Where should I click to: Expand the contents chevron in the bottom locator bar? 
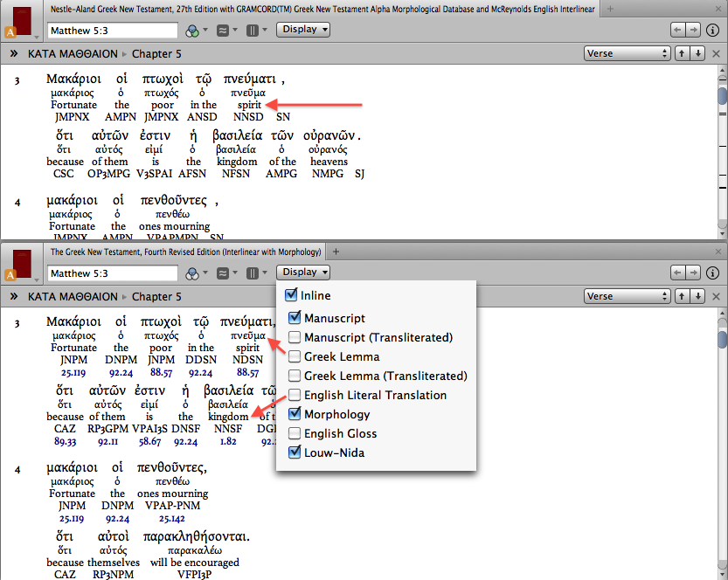[14, 296]
